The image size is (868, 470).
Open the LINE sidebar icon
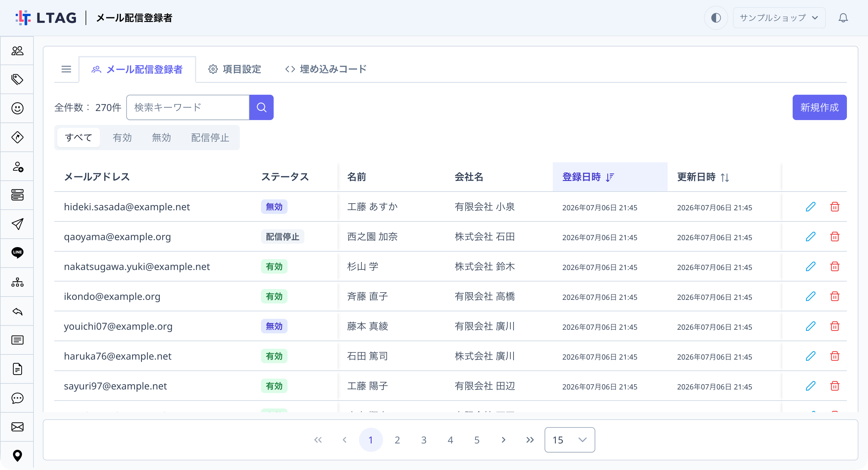coord(17,252)
